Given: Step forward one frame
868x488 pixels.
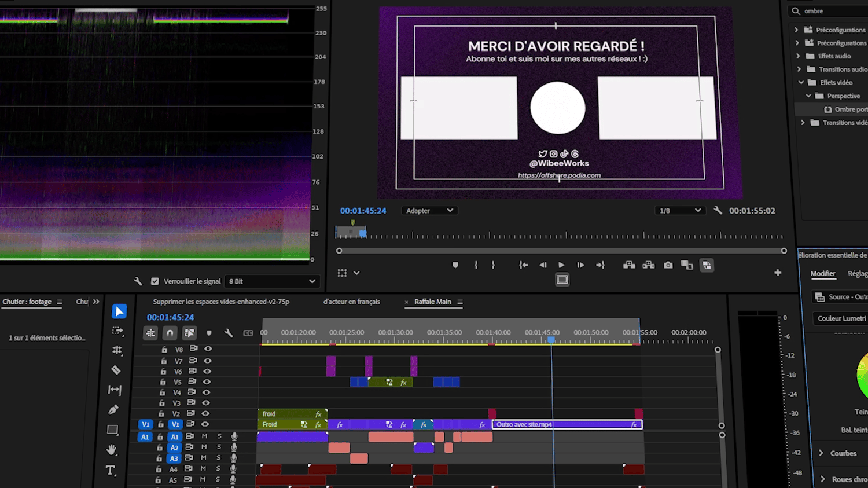Looking at the screenshot, I should (581, 265).
